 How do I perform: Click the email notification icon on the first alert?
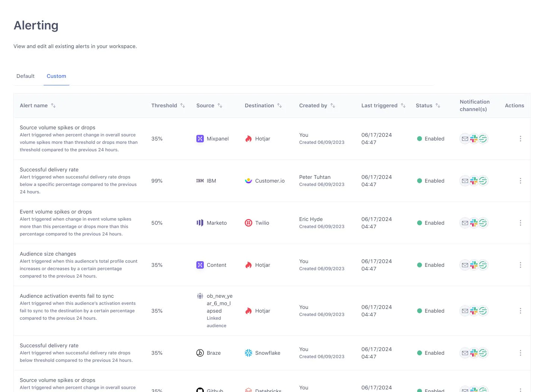coord(465,138)
